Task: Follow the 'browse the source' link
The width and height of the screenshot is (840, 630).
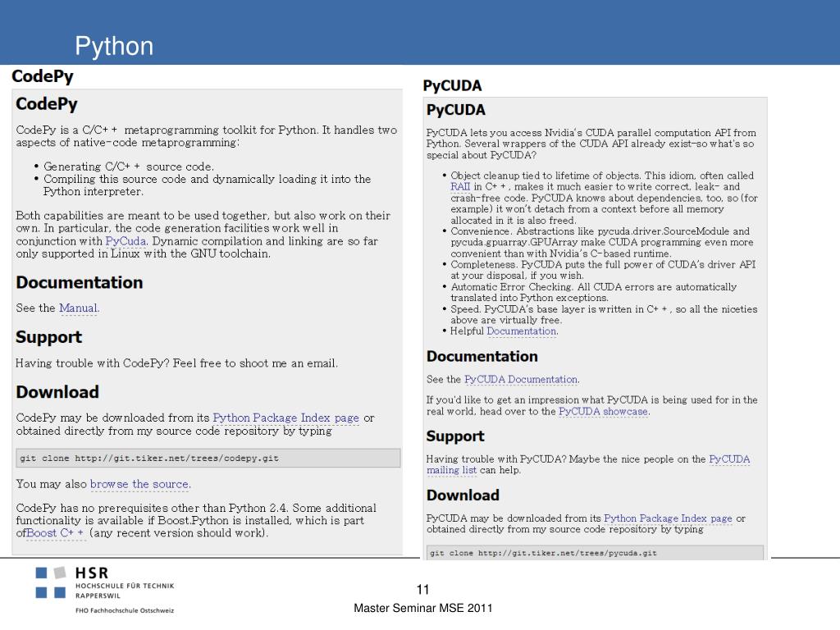Action: click(x=139, y=484)
